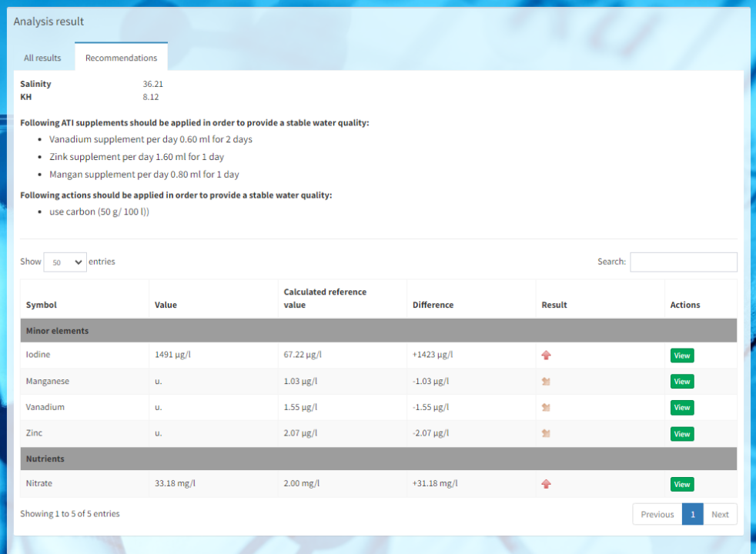
Task: View details for Manganese
Action: tap(681, 382)
